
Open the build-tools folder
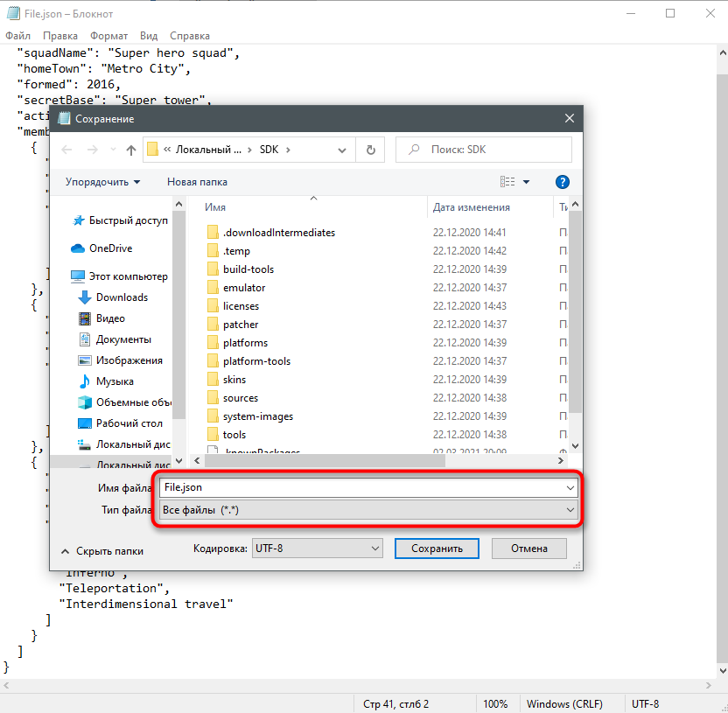(x=248, y=269)
